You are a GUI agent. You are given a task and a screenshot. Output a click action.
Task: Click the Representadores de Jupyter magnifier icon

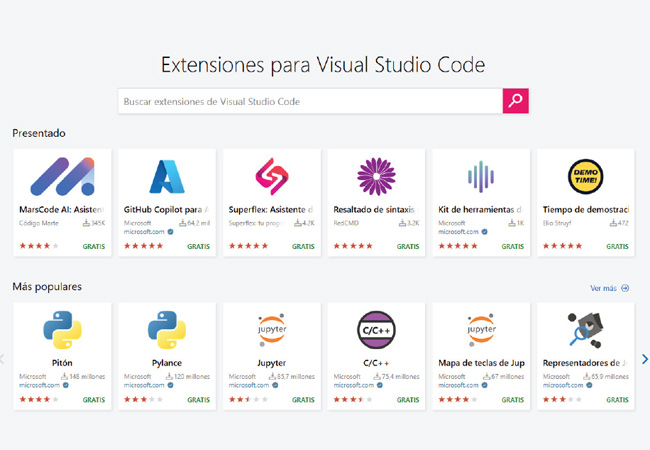pyautogui.click(x=585, y=330)
